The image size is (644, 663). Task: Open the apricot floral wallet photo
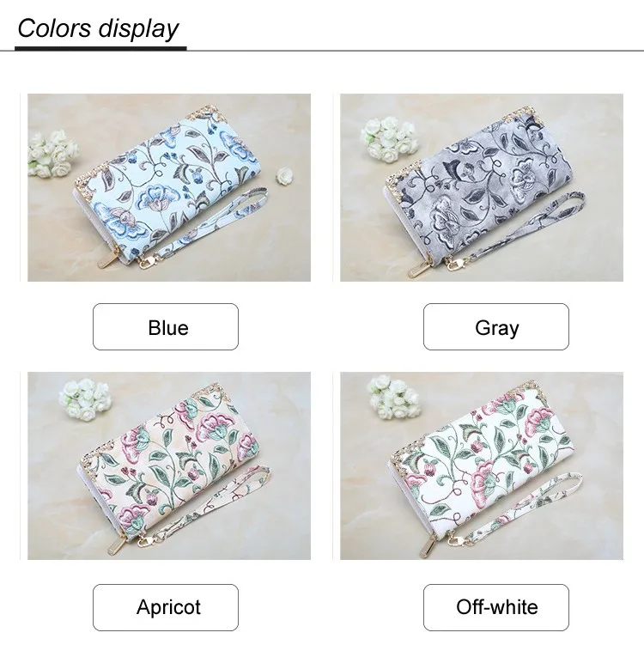(x=168, y=465)
